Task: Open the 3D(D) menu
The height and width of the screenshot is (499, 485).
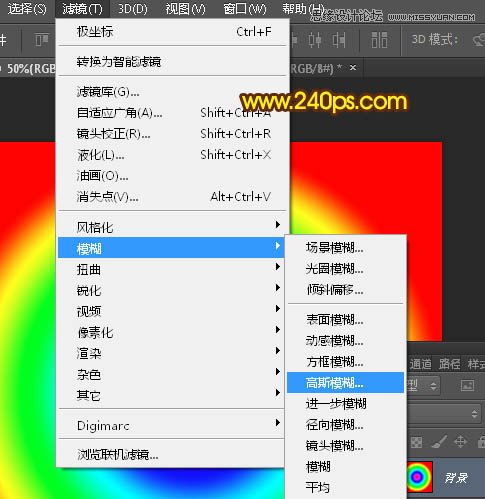Action: (x=133, y=9)
